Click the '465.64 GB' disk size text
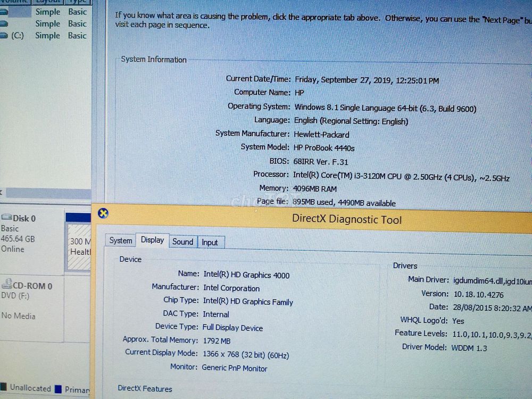Image resolution: width=532 pixels, height=399 pixels. click(18, 239)
